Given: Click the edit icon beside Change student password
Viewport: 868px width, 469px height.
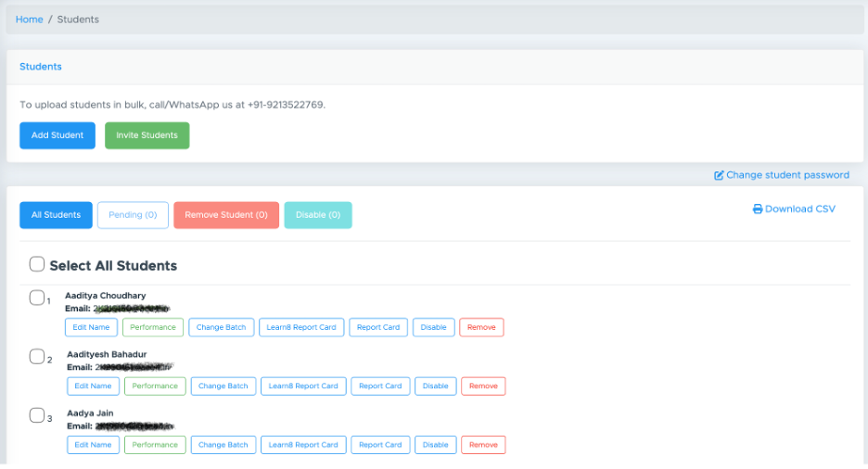Looking at the screenshot, I should click(719, 175).
